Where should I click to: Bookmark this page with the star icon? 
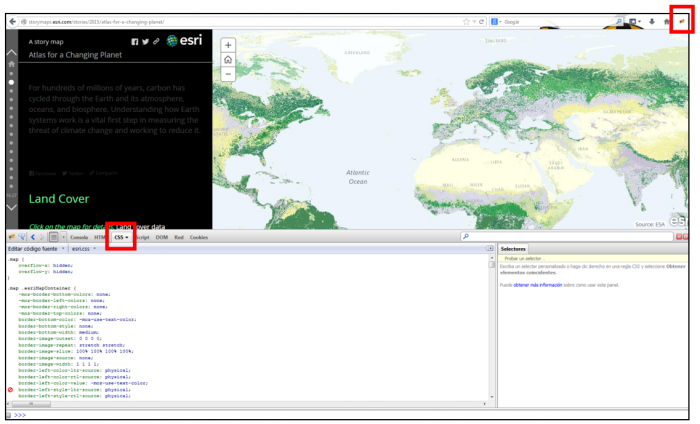(467, 21)
